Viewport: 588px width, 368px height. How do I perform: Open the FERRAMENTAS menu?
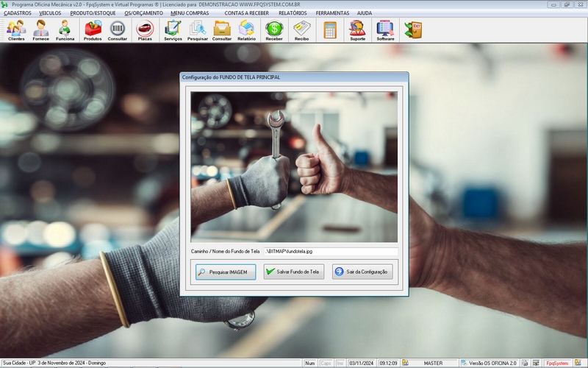[x=332, y=13]
